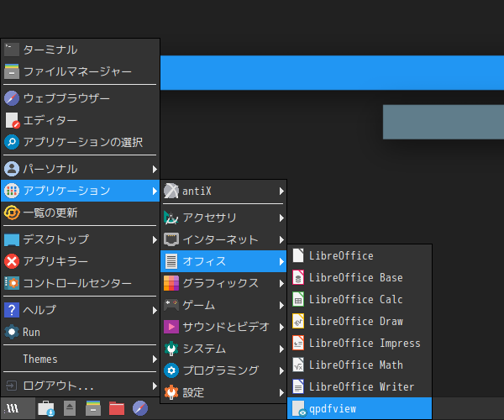Image resolution: width=504 pixels, height=420 pixels.
Task: Click the LibreOffice Calc icon
Action: coord(298,300)
